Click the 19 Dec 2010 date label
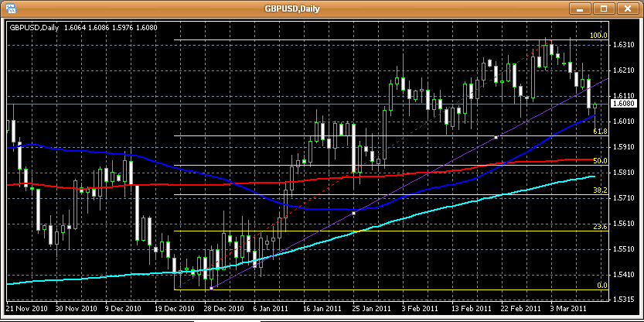The image size is (644, 322). [175, 308]
